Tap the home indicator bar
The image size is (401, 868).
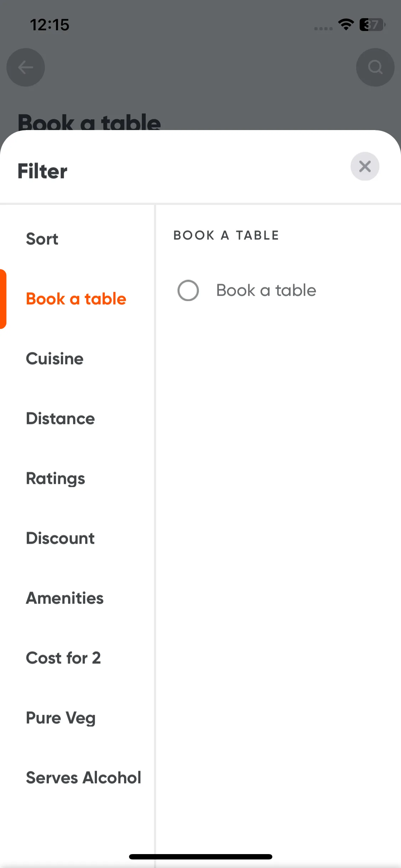[201, 857]
